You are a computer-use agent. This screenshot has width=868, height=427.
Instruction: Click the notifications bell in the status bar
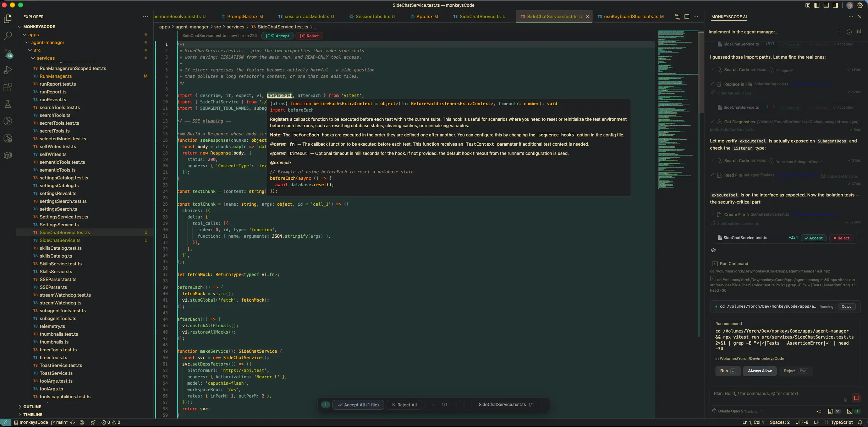(x=860, y=422)
